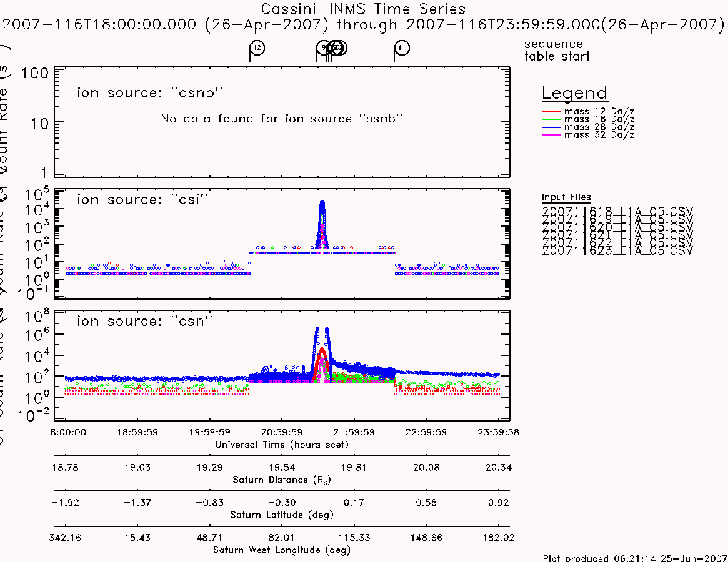Viewport: 728px width, 562px height.
Task: Click the 'Input Files' heading
Action: [566, 197]
